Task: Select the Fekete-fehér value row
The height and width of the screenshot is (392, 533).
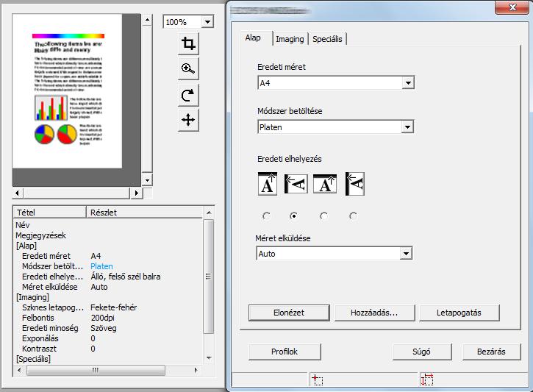Action: 108,307
